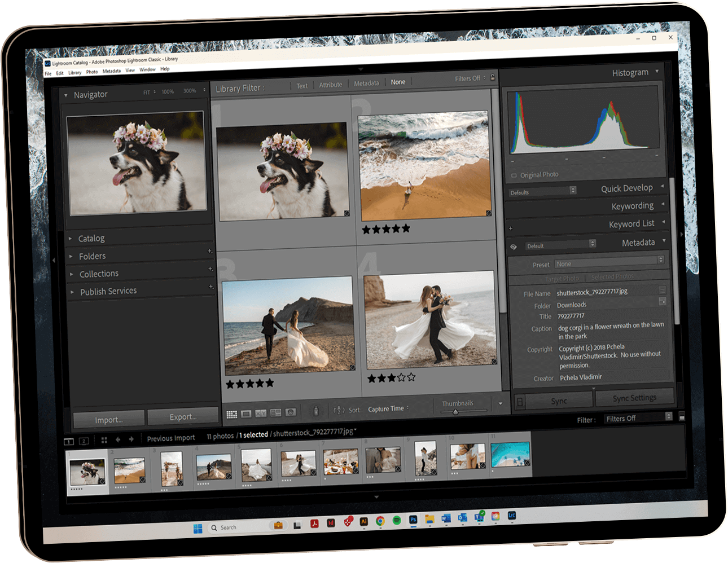Image resolution: width=728 pixels, height=563 pixels.
Task: Switch to Grid view in the toolbar
Action: (232, 415)
